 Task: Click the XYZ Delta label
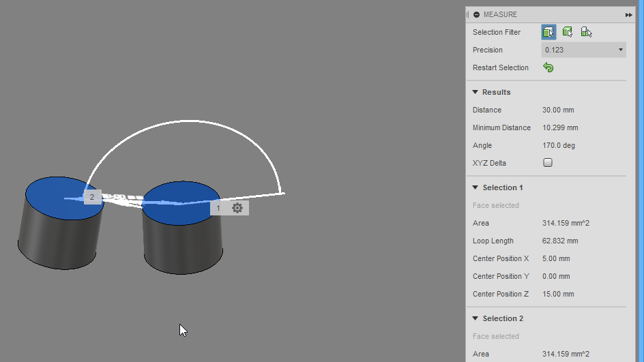coord(489,163)
